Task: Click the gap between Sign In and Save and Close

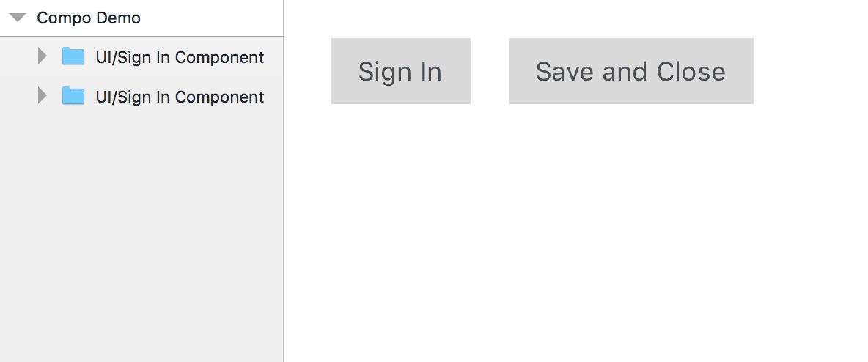Action: click(x=490, y=71)
